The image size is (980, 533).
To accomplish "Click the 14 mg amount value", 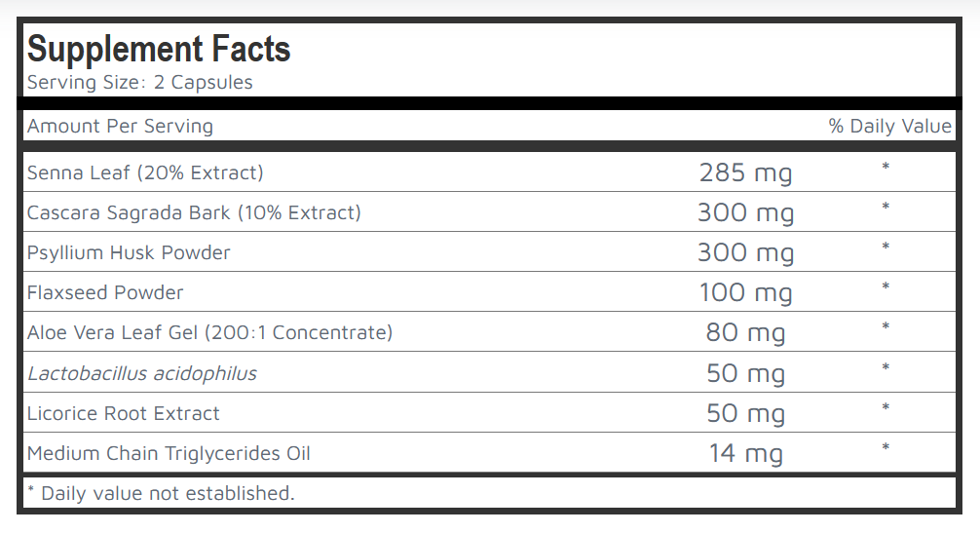I will click(x=745, y=454).
